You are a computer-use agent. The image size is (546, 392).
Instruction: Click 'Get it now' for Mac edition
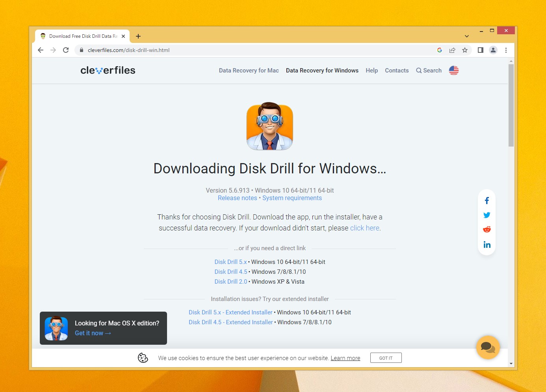click(93, 333)
